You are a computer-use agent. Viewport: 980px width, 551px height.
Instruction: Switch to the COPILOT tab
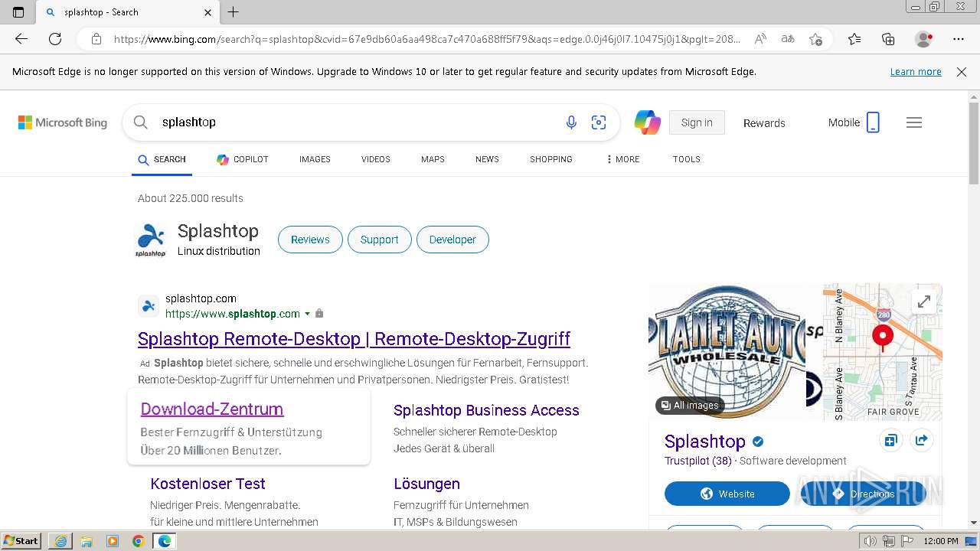[242, 159]
